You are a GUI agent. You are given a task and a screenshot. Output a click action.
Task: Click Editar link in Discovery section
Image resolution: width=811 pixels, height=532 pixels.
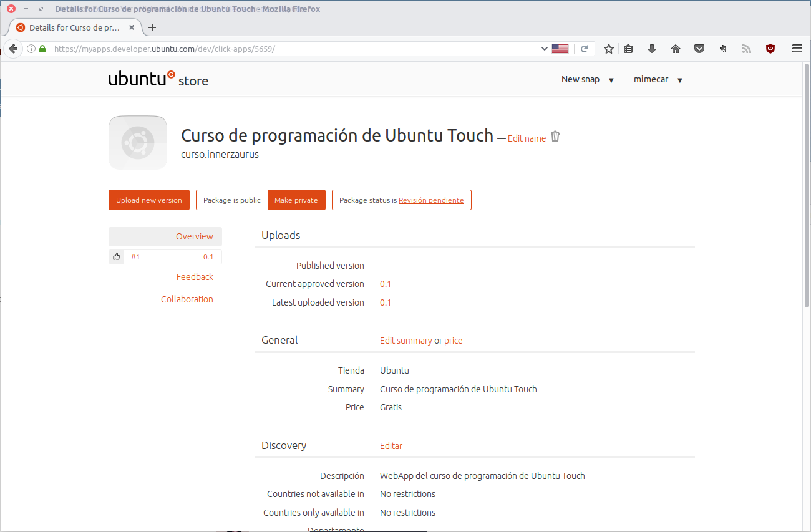tap(391, 446)
